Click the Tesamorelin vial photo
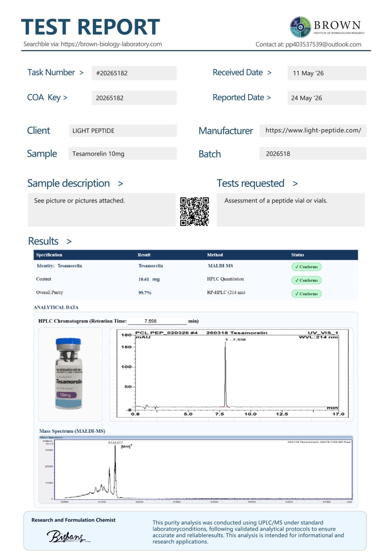This screenshot has height=555, width=392. pos(69,374)
